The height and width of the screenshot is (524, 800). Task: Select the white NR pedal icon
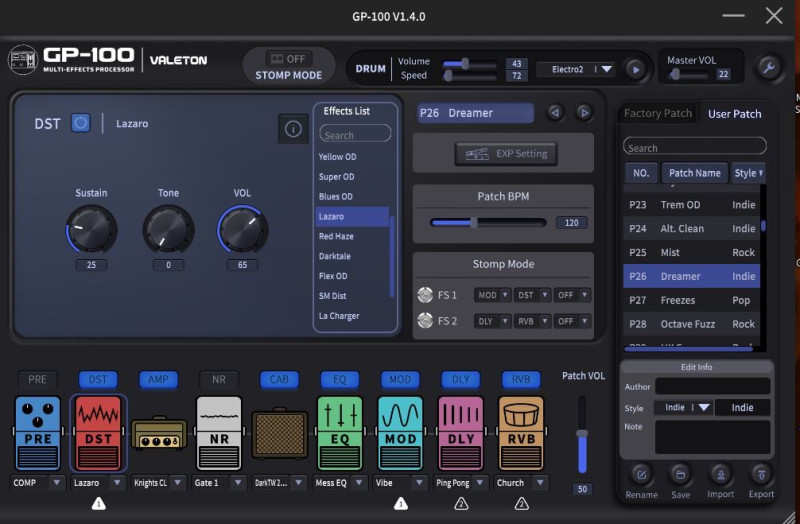tap(219, 433)
